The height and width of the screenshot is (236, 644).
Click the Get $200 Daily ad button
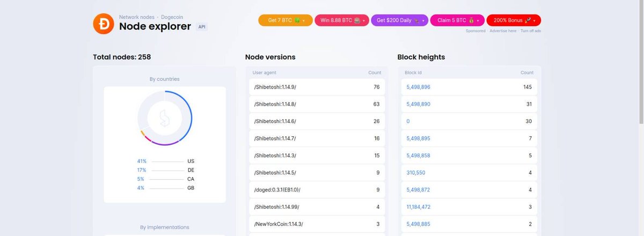(x=399, y=20)
